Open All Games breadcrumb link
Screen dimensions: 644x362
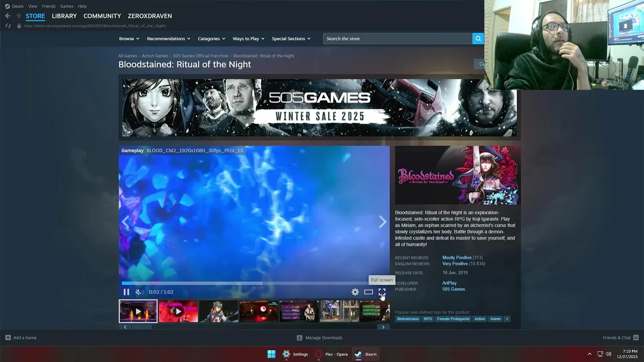pos(128,56)
